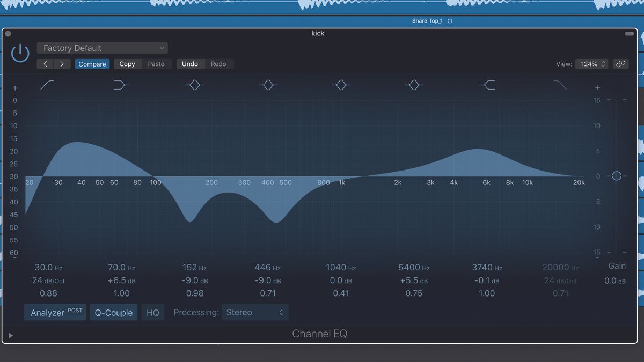The height and width of the screenshot is (362, 644).
Task: Select the high-pass filter band icon
Action: [x=46, y=85]
